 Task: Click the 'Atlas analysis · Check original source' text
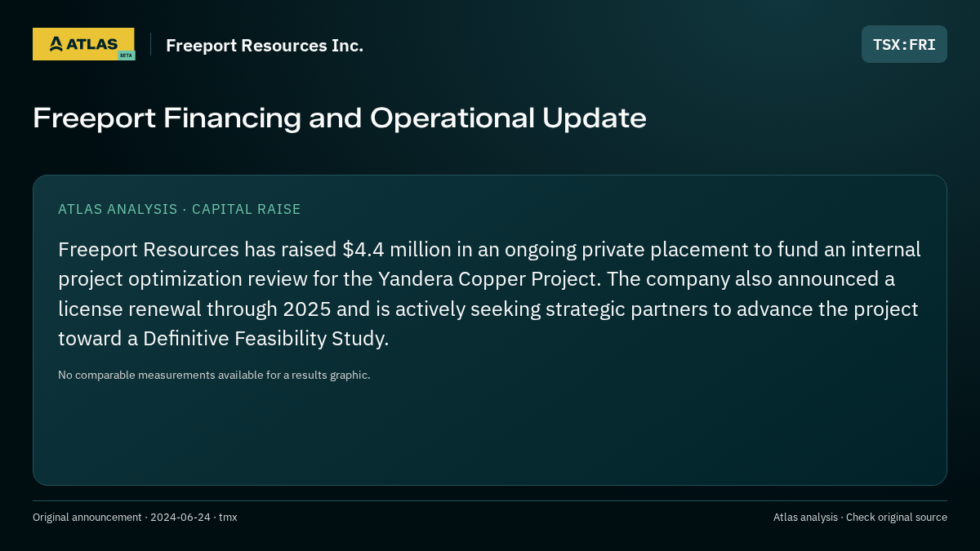click(x=860, y=517)
